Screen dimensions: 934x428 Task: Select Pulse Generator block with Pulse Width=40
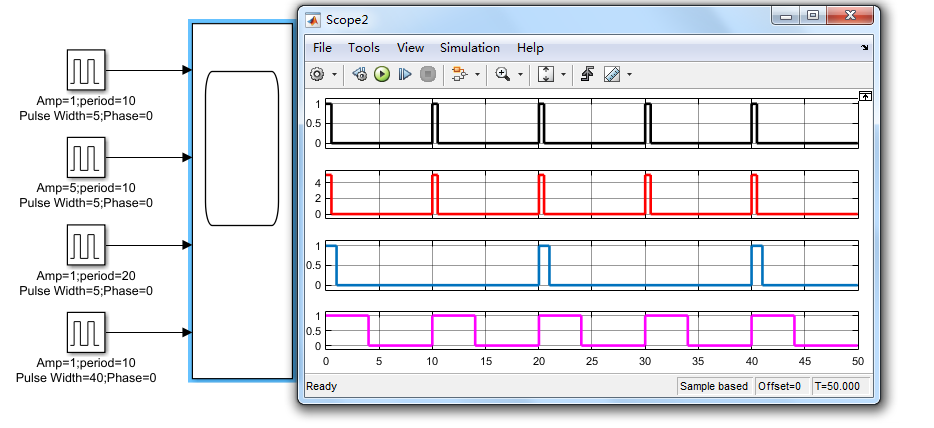[x=86, y=332]
